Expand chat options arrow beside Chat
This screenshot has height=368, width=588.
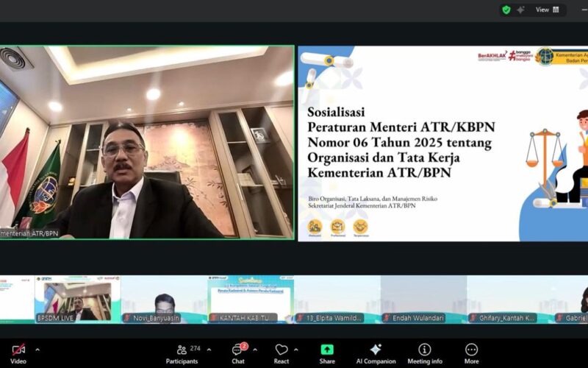pyautogui.click(x=255, y=350)
